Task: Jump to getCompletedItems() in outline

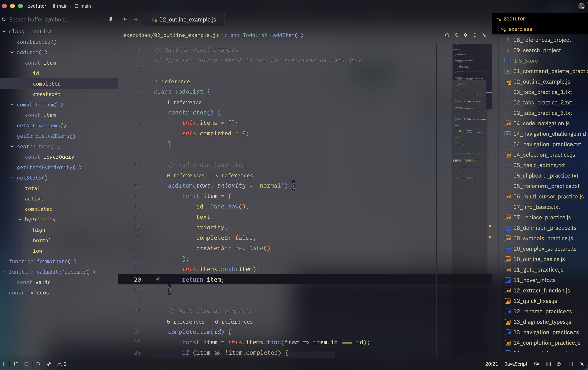Action: [46, 136]
